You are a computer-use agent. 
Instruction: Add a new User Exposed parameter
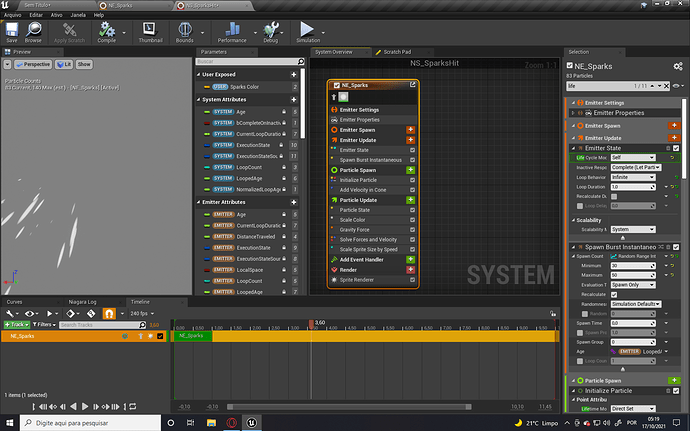pyautogui.click(x=294, y=74)
